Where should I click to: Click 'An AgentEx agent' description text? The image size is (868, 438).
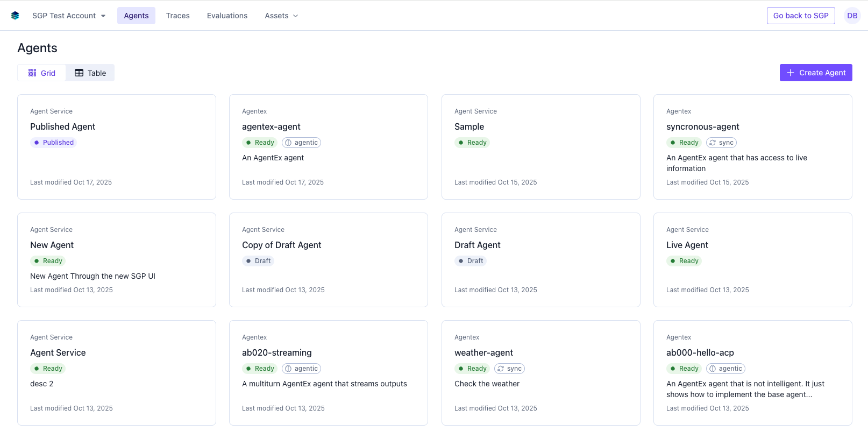point(273,158)
